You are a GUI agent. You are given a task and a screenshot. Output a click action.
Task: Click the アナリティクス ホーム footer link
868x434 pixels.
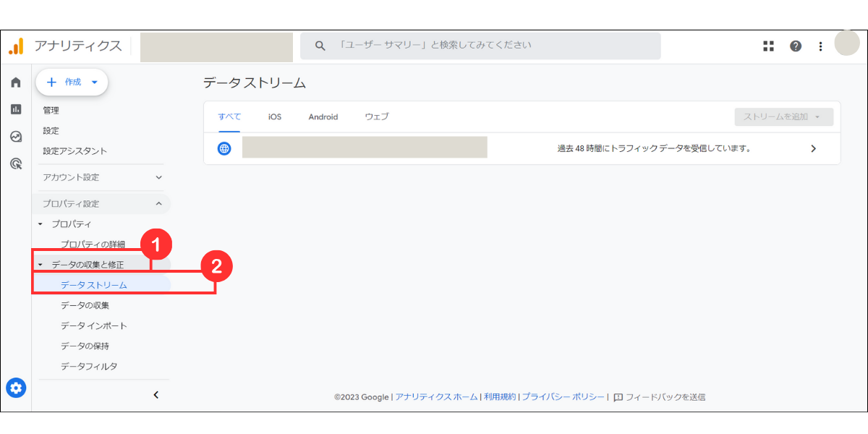436,397
